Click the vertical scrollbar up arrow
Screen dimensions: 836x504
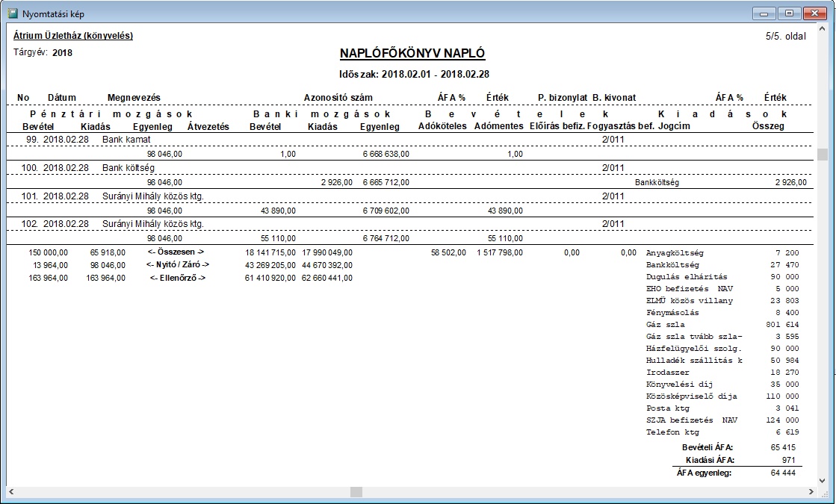[x=823, y=29]
